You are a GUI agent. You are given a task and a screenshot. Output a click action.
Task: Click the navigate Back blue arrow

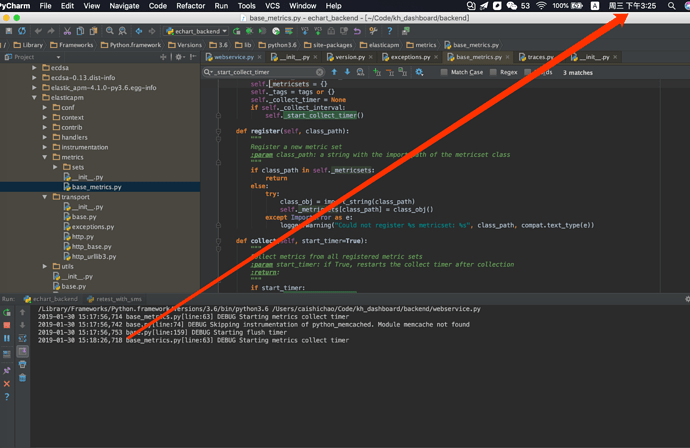pyautogui.click(x=139, y=31)
